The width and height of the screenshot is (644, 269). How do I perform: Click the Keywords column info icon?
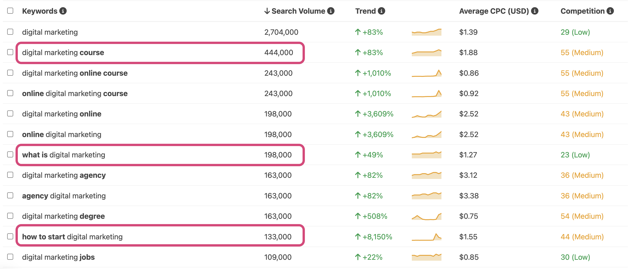(x=63, y=11)
